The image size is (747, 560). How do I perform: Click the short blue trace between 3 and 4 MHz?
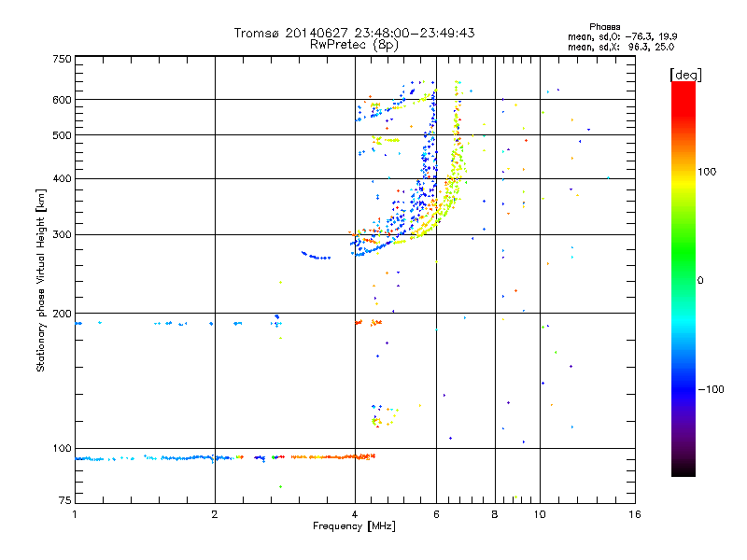[x=316, y=256]
